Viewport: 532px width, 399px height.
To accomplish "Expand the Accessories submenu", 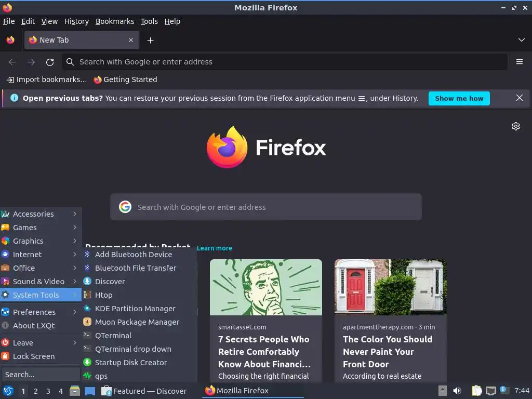I will point(41,214).
